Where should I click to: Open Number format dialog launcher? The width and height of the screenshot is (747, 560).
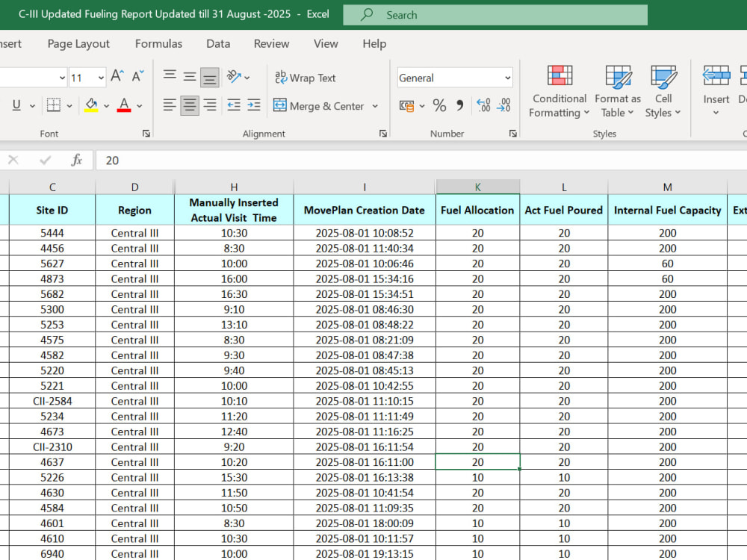click(512, 134)
